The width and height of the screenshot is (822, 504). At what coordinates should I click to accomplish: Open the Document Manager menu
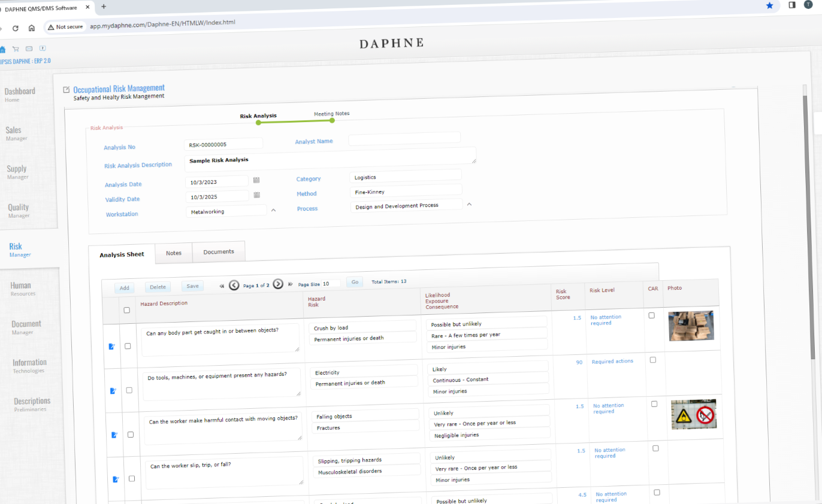coord(26,327)
